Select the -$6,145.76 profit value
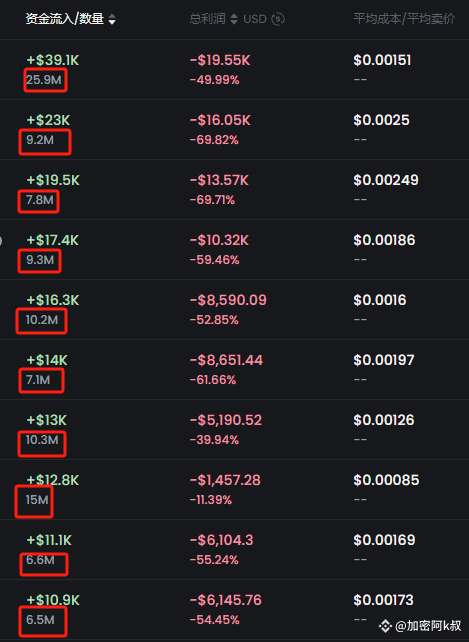The width and height of the screenshot is (469, 642). tap(226, 600)
